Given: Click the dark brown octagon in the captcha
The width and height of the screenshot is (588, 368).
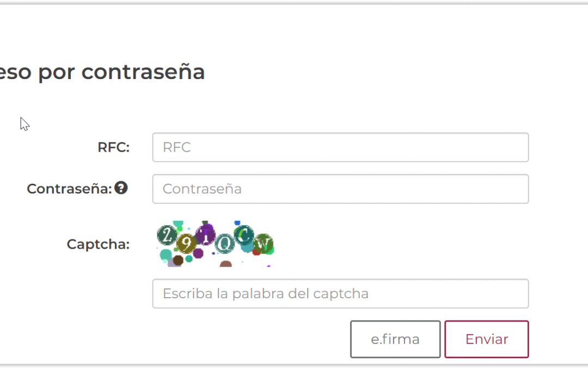Looking at the screenshot, I should click(x=178, y=260).
